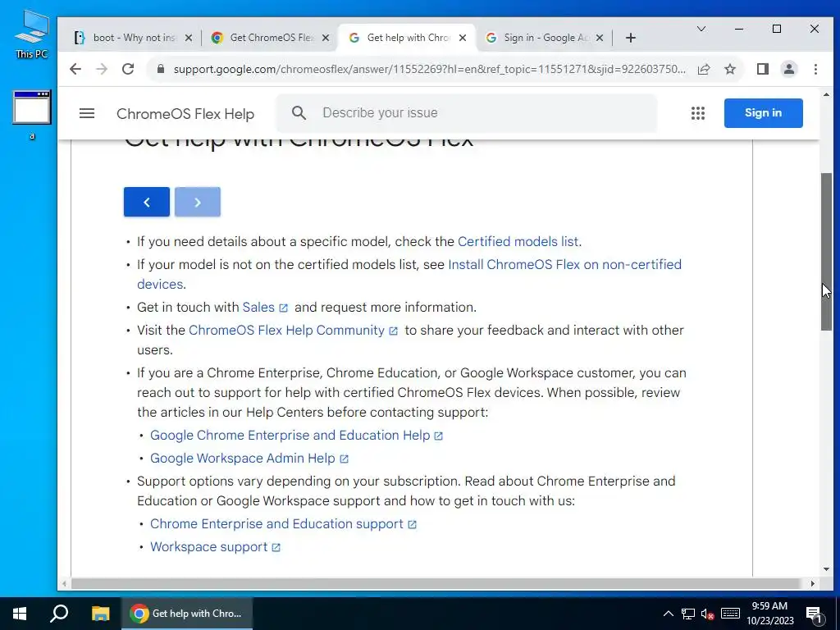This screenshot has height=630, width=840.
Task: Open Google Workspace Admin Help link
Action: pyautogui.click(x=242, y=459)
